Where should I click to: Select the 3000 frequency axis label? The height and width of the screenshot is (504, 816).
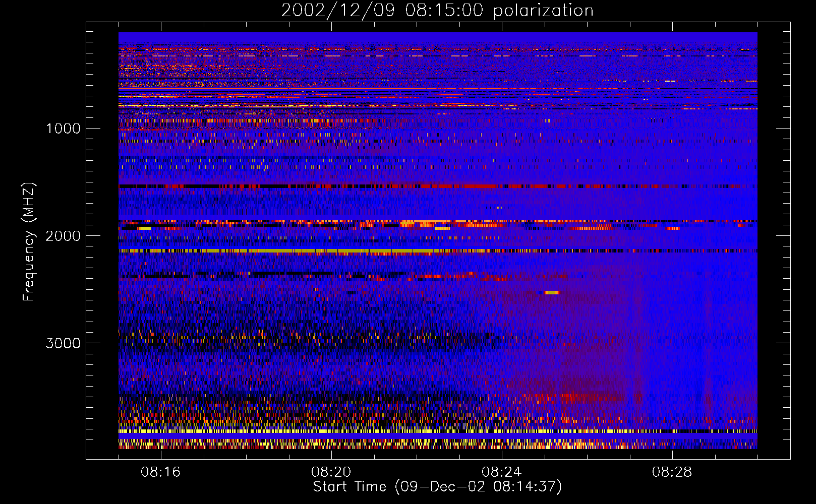coord(63,343)
